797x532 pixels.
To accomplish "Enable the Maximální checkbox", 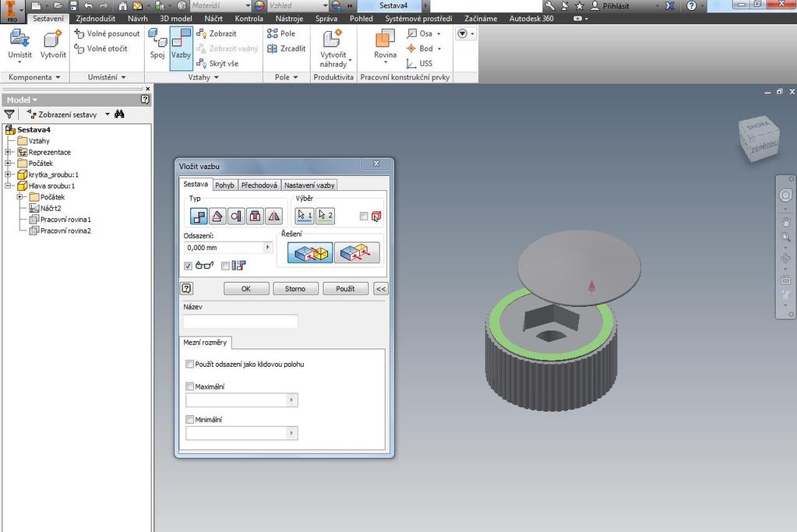I will (x=189, y=386).
